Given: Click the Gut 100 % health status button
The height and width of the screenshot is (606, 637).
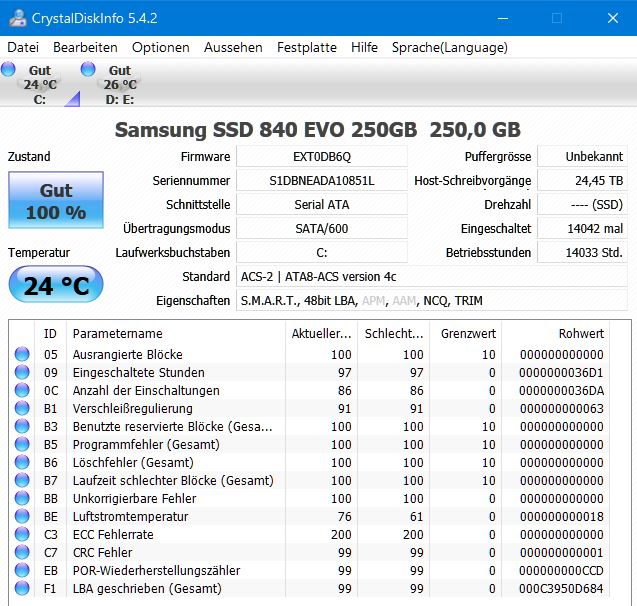Looking at the screenshot, I should (56, 200).
